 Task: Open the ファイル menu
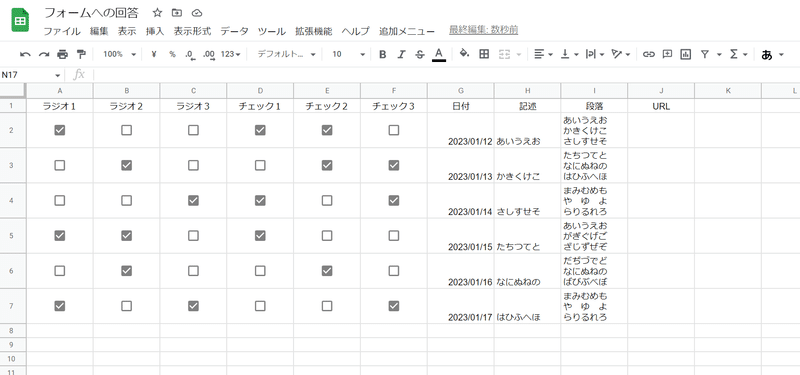pos(61,31)
